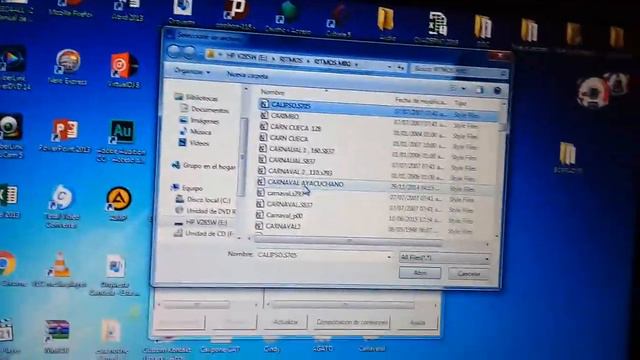This screenshot has height=360, width=640.
Task: Click the navigation pane vertical scrollbar
Action: 243,157
